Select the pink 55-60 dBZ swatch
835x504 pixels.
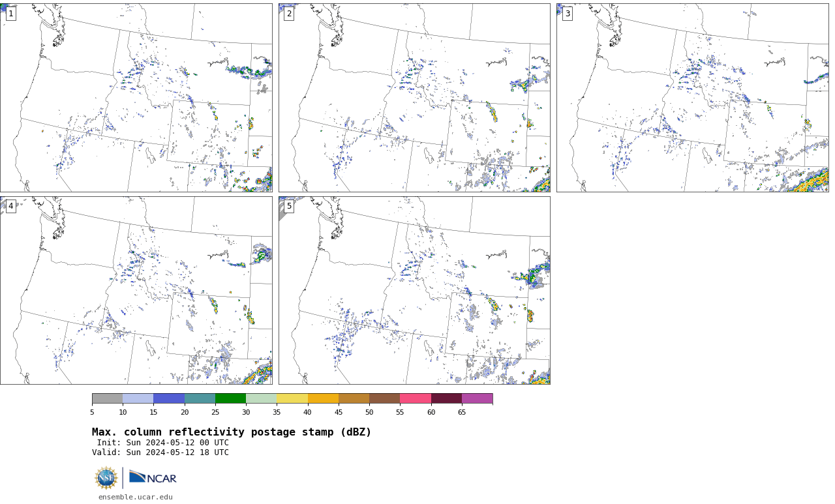[x=416, y=398]
